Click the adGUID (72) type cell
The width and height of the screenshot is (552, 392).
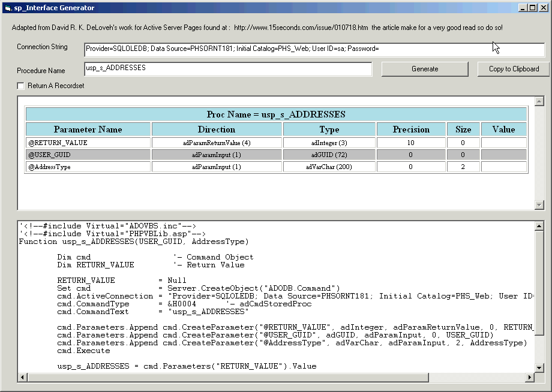tap(329, 155)
